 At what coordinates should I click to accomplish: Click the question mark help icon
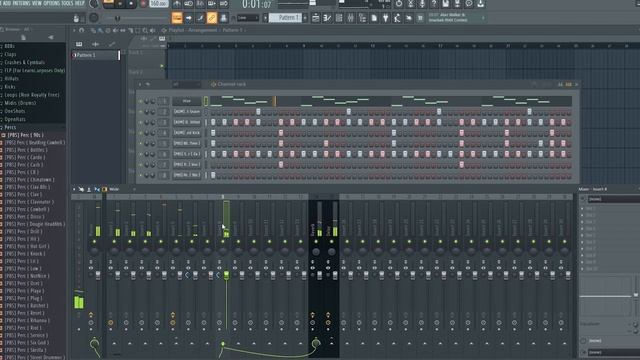(434, 4)
